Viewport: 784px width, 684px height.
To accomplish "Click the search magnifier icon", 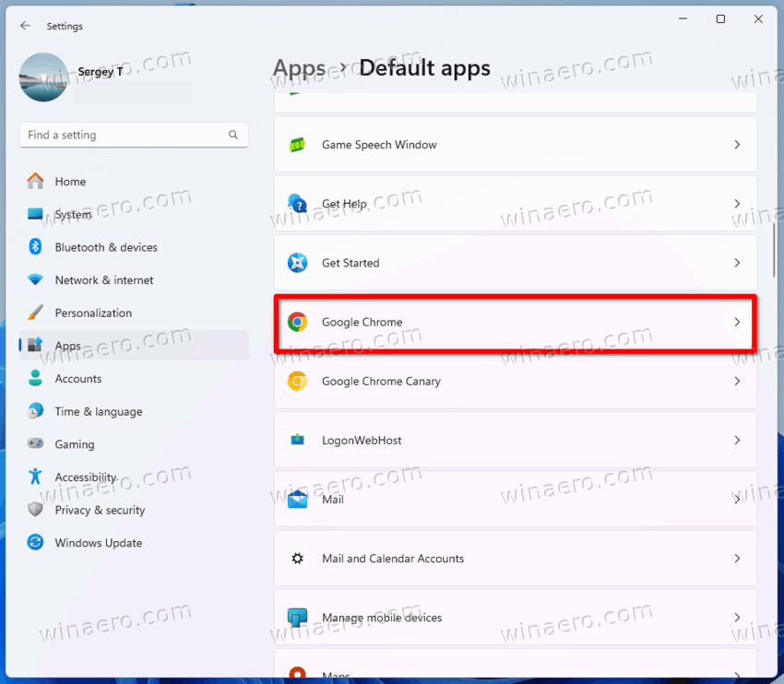I will pyautogui.click(x=233, y=135).
